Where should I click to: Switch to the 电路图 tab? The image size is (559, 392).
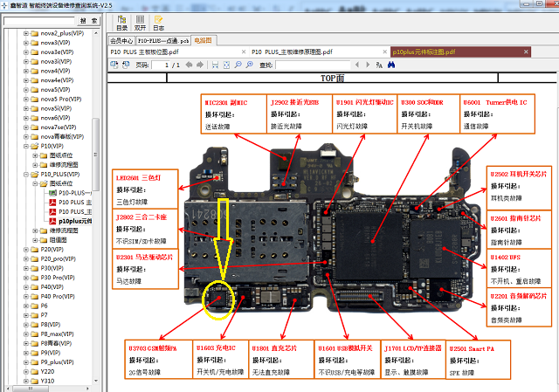pos(204,40)
